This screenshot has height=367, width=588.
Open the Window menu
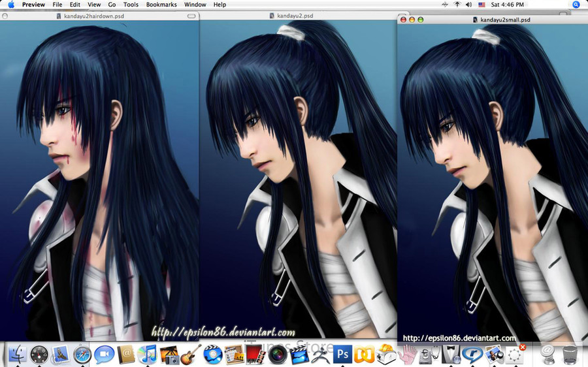click(195, 5)
